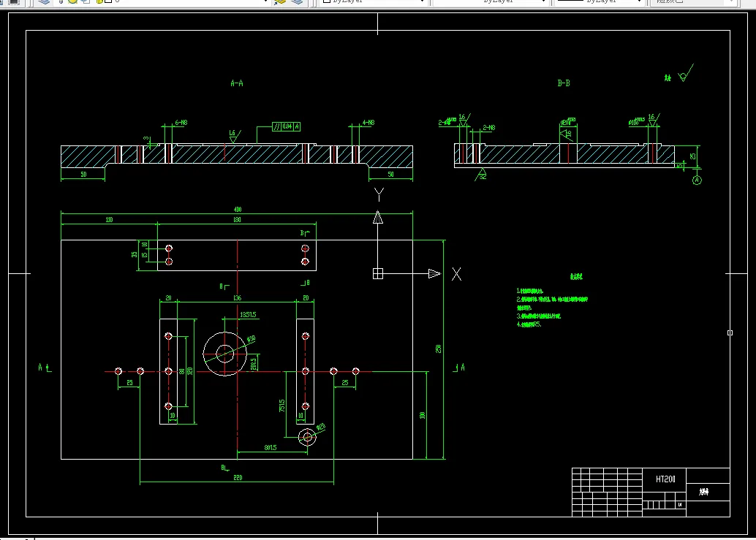Select the 250 vertical height dimension
Viewport: 756px width, 540px height.
pyautogui.click(x=438, y=349)
